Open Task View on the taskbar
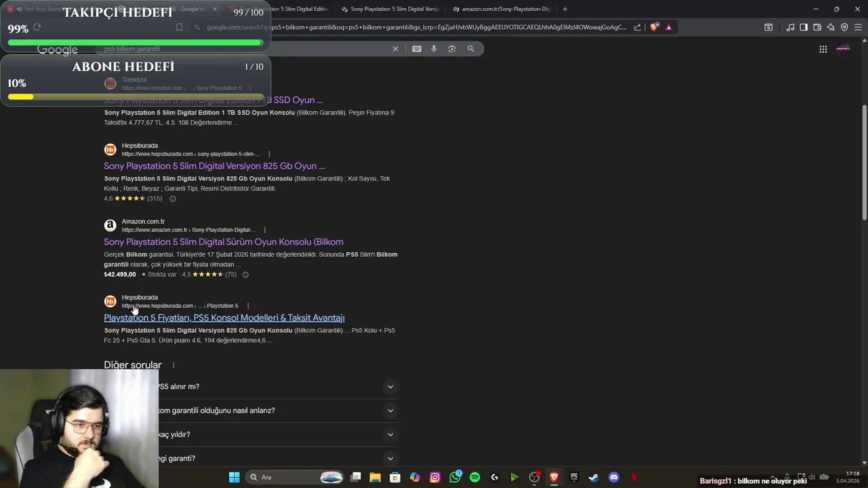Image resolution: width=868 pixels, height=488 pixels. (355, 477)
